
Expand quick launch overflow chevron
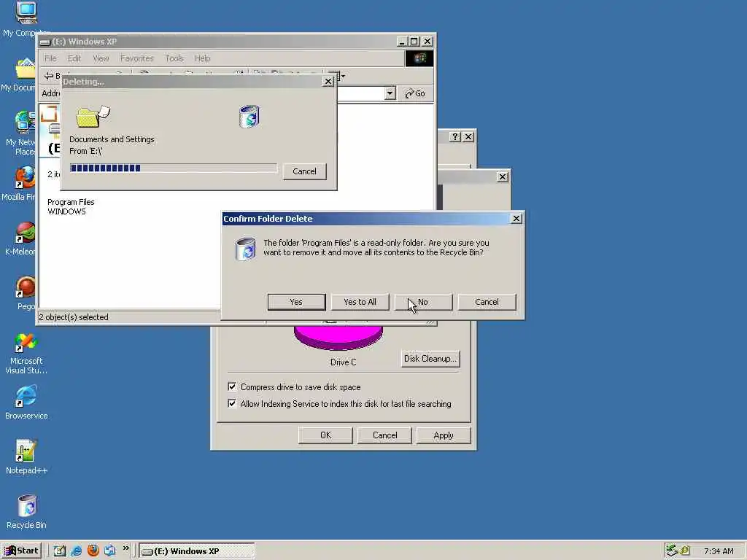[125, 548]
